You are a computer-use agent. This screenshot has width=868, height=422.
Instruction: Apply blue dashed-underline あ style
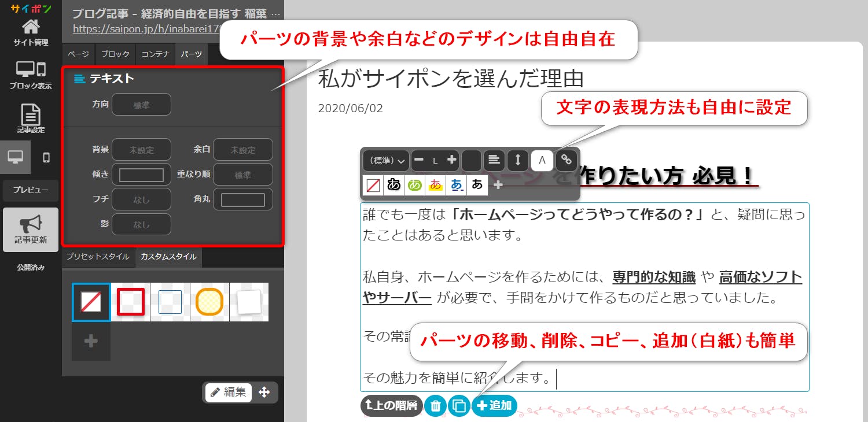[x=457, y=185]
